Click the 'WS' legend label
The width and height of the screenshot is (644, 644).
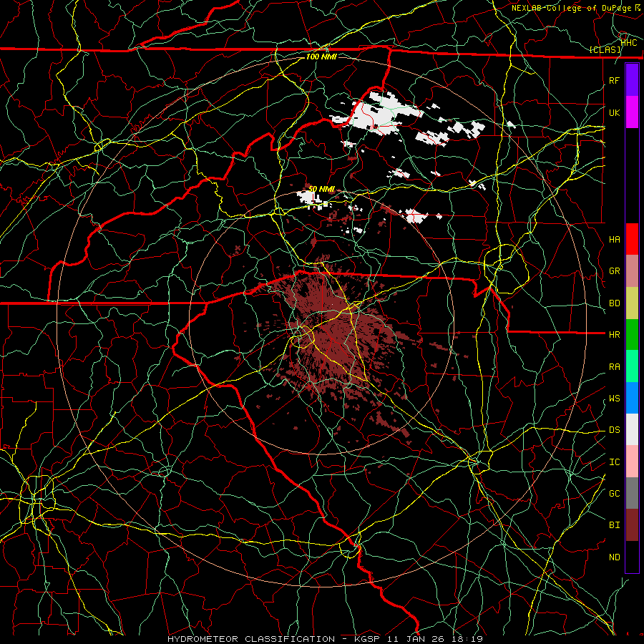(614, 398)
